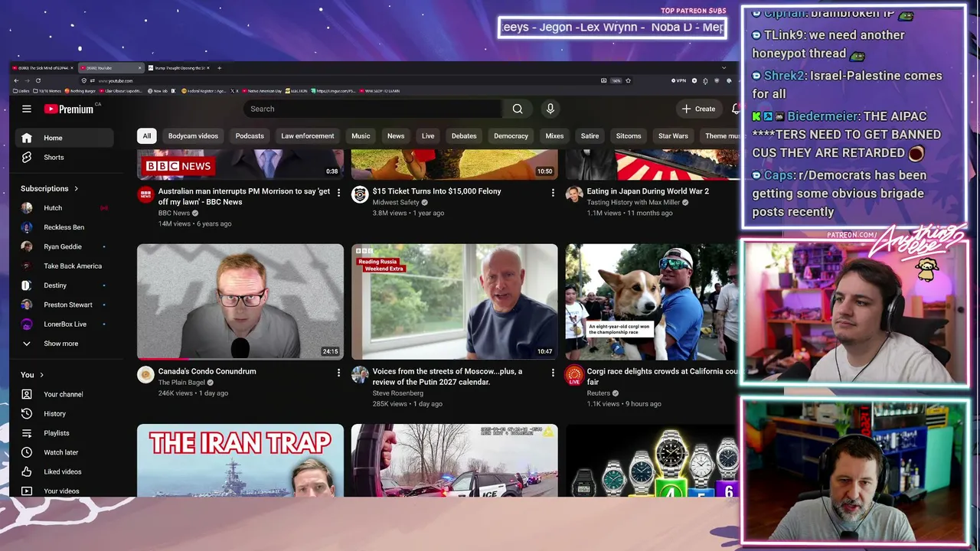The image size is (980, 551).
Task: Open Watch later in the sidebar
Action: click(64, 452)
